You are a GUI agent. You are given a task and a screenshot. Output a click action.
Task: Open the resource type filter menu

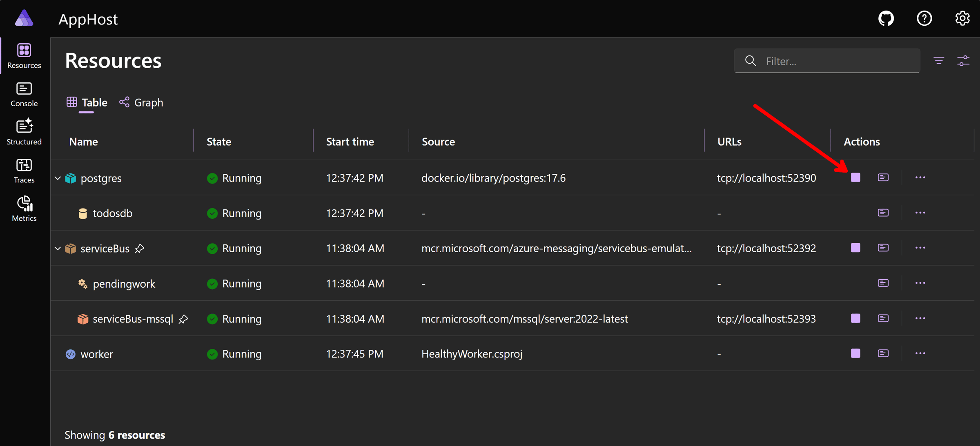[x=939, y=61]
